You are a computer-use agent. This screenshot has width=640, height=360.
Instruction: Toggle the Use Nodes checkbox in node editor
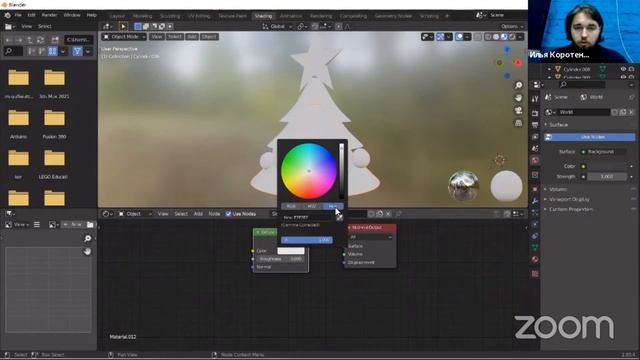tap(228, 214)
